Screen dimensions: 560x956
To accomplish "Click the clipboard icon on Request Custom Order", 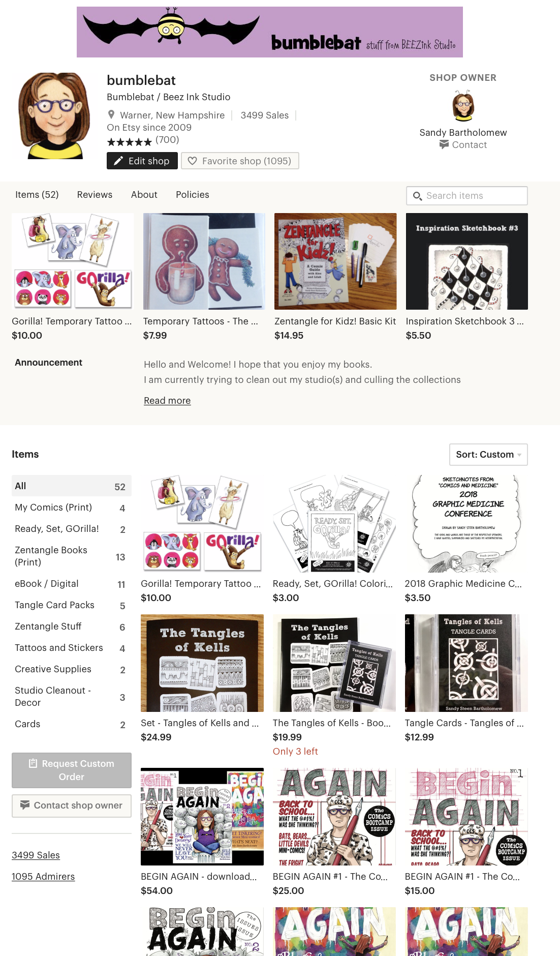I will point(33,763).
